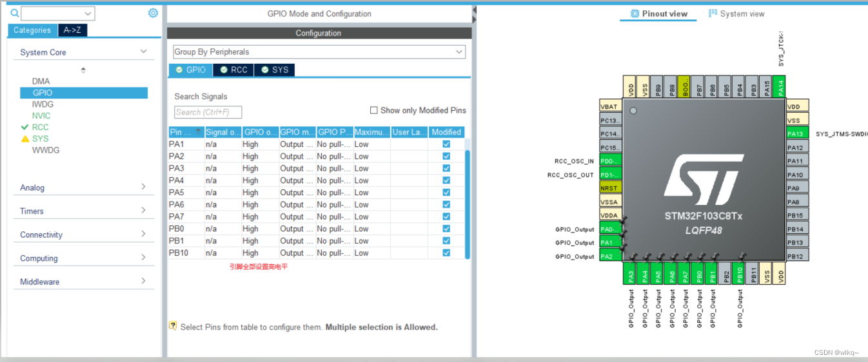This screenshot has width=868, height=362.
Task: Select the PA12 pin on chip
Action: click(797, 148)
